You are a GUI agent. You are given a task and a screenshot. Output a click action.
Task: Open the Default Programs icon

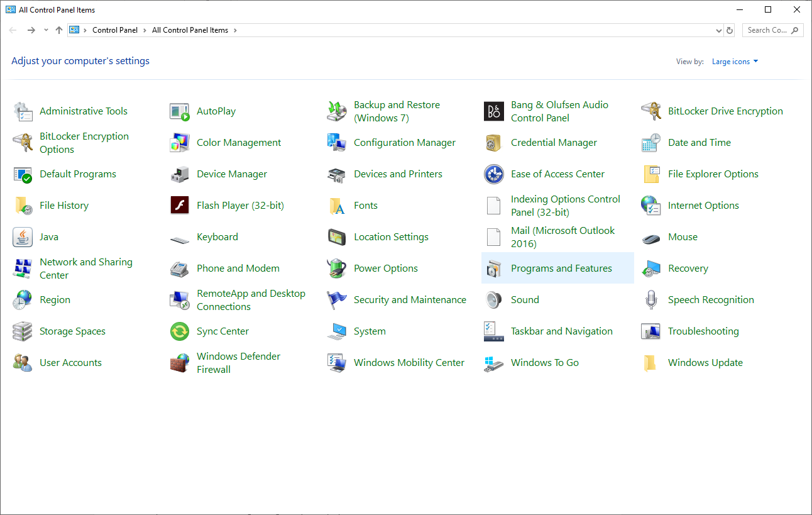23,174
